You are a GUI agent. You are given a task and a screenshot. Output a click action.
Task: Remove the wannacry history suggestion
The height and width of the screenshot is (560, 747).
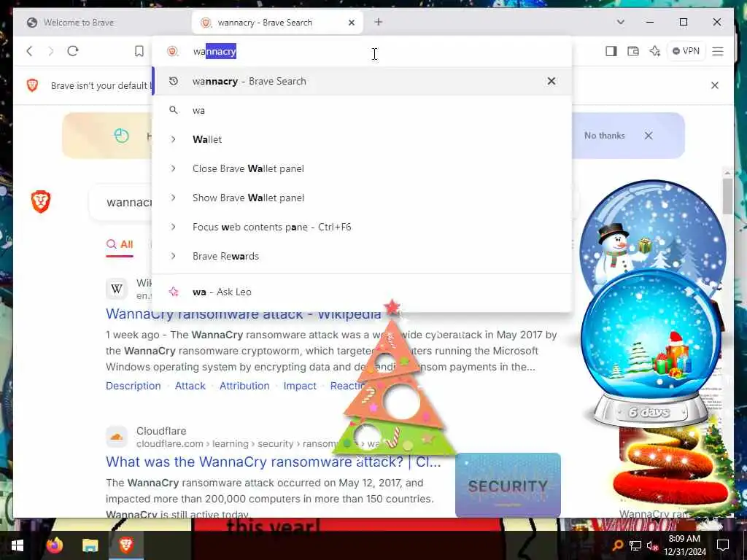tap(551, 81)
